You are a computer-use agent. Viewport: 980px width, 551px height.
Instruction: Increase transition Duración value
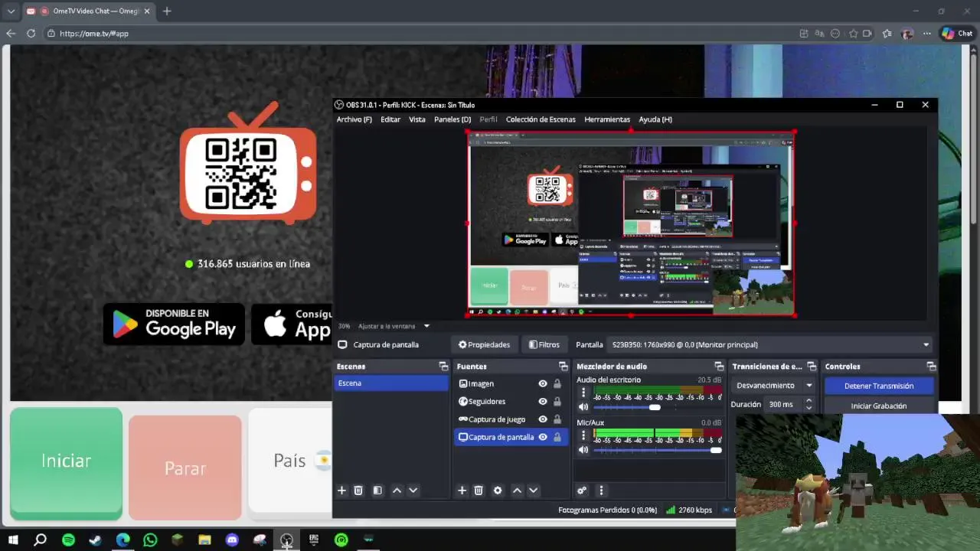pos(808,401)
